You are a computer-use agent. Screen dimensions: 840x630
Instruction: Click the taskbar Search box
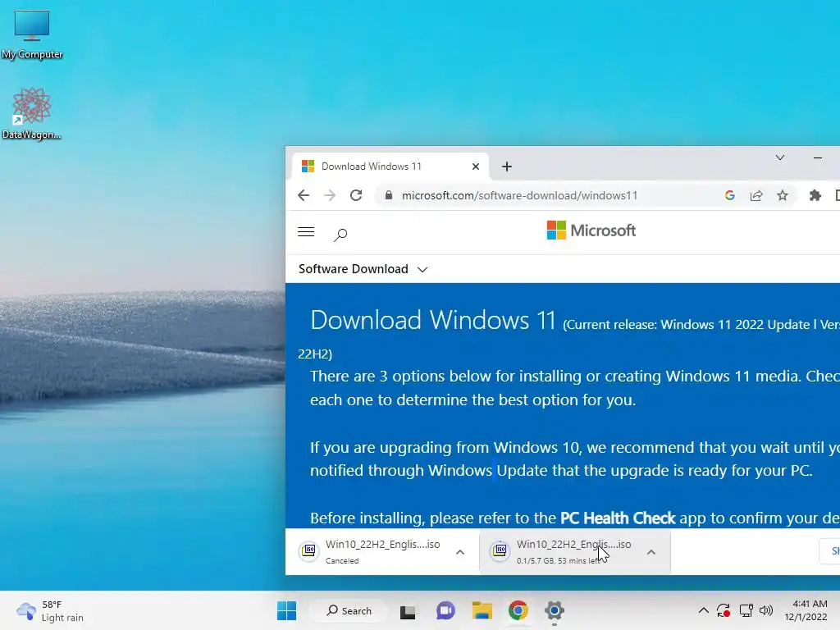349,610
